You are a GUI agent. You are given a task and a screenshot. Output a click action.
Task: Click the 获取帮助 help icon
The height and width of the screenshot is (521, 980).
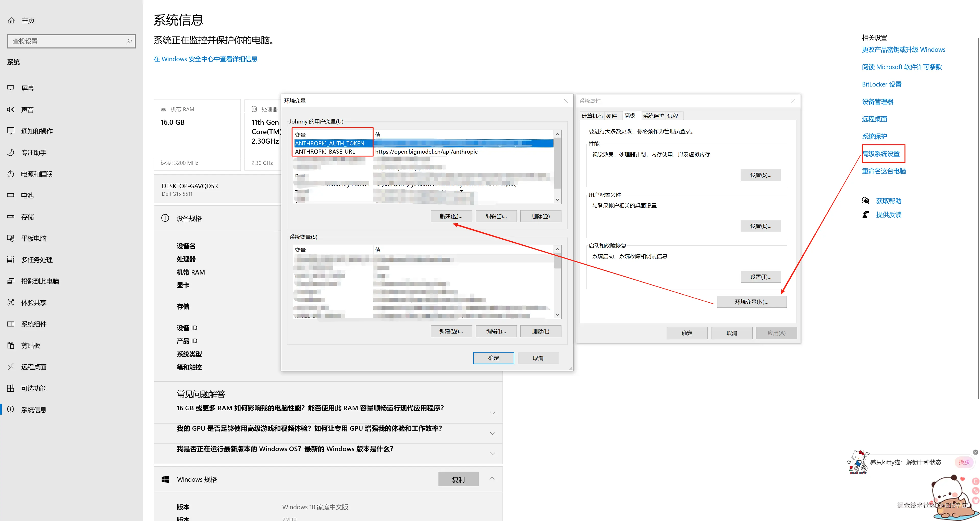tap(865, 201)
